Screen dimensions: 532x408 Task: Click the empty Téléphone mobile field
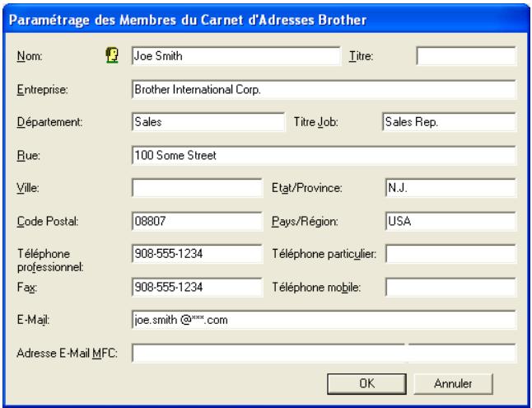[x=451, y=287]
